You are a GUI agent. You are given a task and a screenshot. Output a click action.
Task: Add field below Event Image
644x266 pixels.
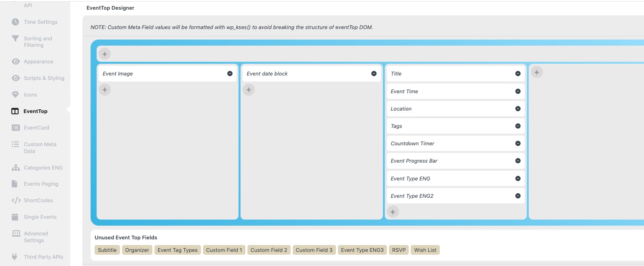105,90
